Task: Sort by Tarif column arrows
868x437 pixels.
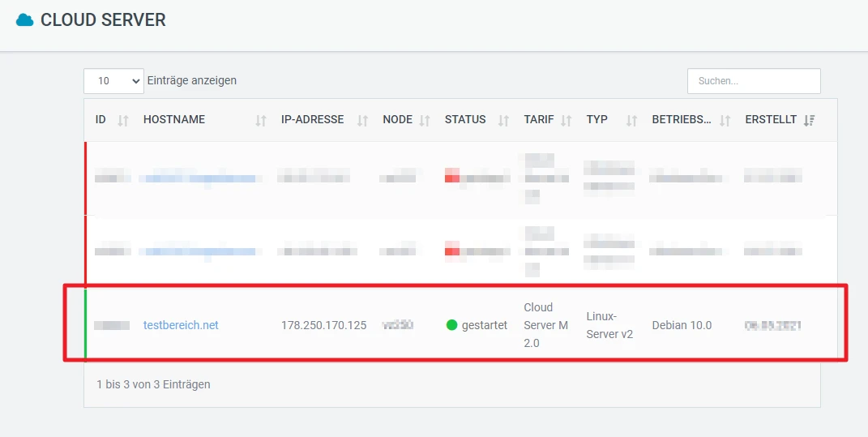Action: coord(566,120)
